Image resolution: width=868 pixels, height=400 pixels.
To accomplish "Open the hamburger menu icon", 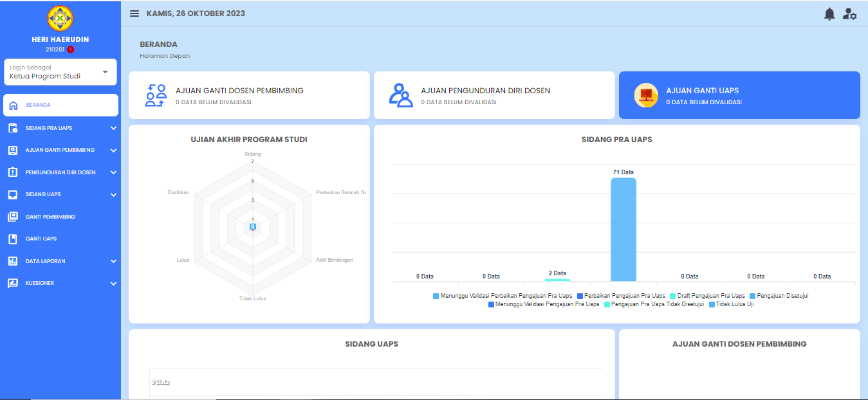I will click(x=134, y=14).
